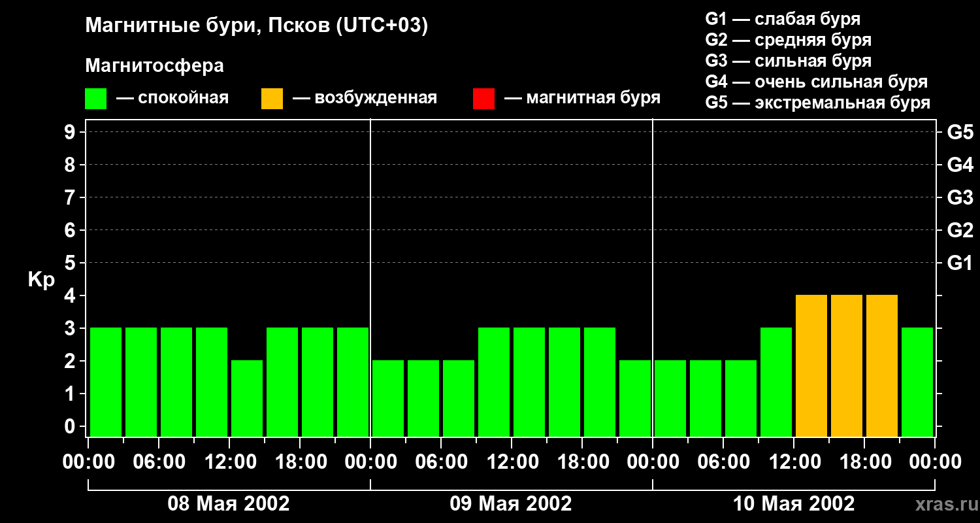This screenshot has width=980, height=523.
Task: Click the '— магнитная буря' legend label
Action: click(x=582, y=98)
